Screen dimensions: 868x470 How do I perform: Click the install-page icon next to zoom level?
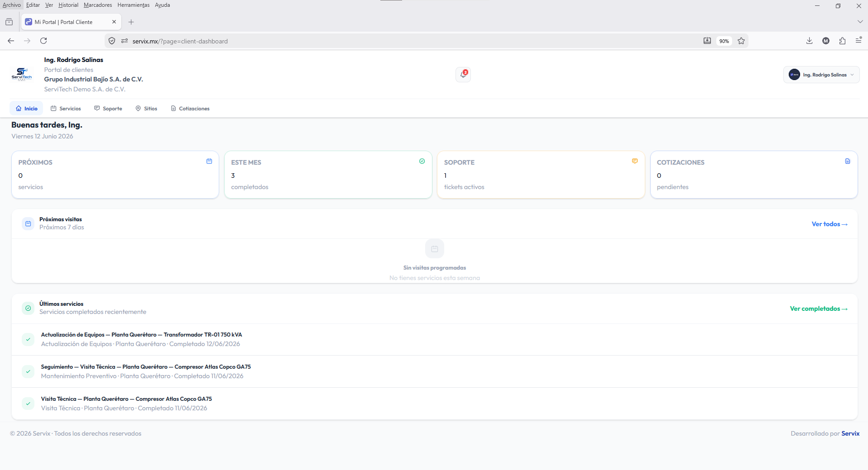[x=707, y=41]
